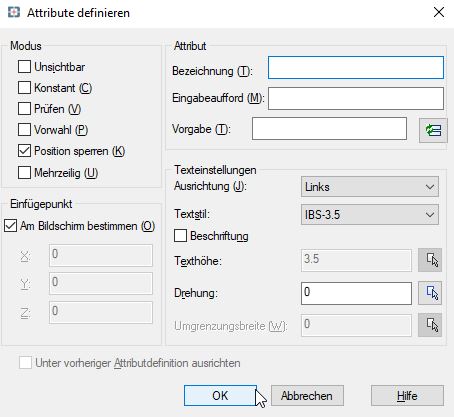This screenshot has width=454, height=417.
Task: Click the Attribute definieren title bar icon
Action: pyautogui.click(x=14, y=13)
